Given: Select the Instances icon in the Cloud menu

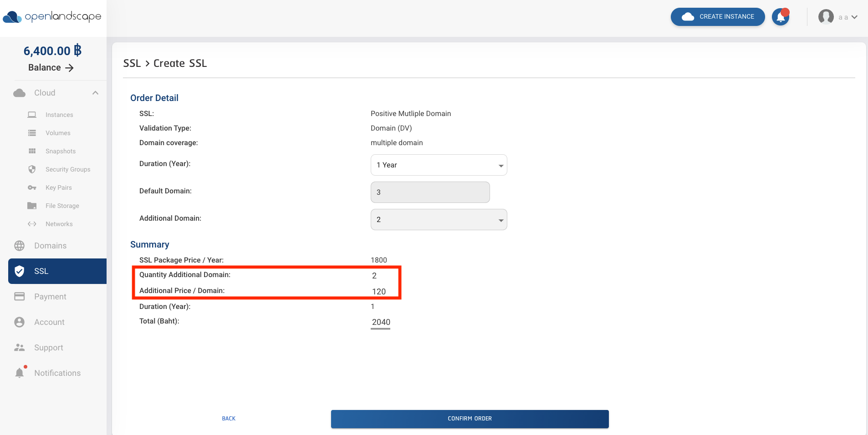Looking at the screenshot, I should [x=32, y=115].
